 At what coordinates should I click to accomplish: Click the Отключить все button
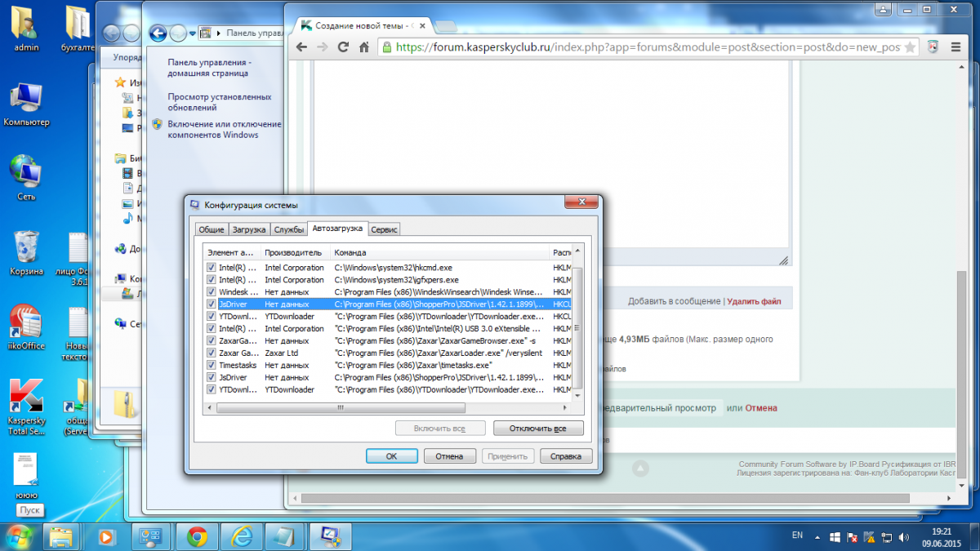tap(538, 429)
